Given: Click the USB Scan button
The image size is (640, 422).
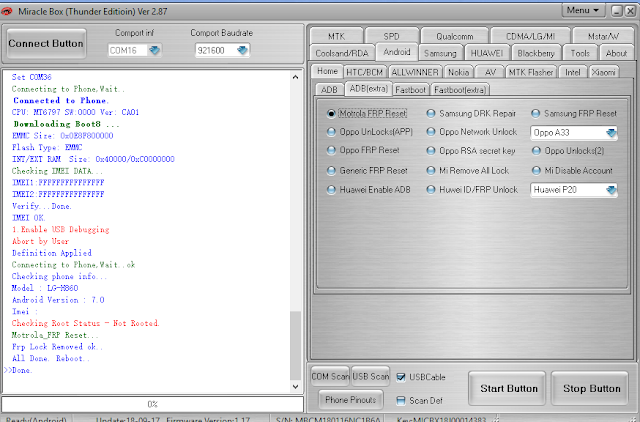Looking at the screenshot, I should (x=371, y=376).
